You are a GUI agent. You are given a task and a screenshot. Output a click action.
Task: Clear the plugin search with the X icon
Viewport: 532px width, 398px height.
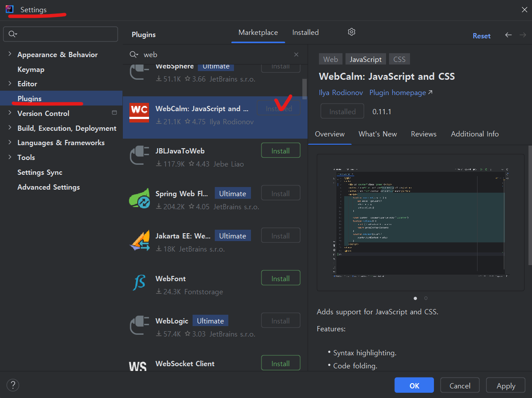(296, 54)
